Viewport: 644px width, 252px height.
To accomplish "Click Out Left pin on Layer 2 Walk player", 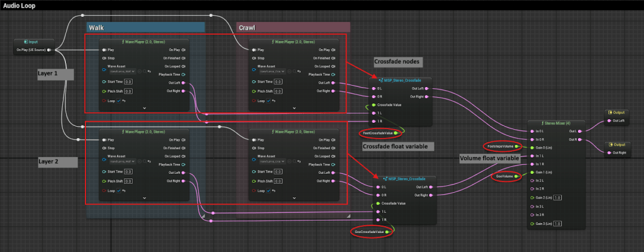I will coord(184,173).
